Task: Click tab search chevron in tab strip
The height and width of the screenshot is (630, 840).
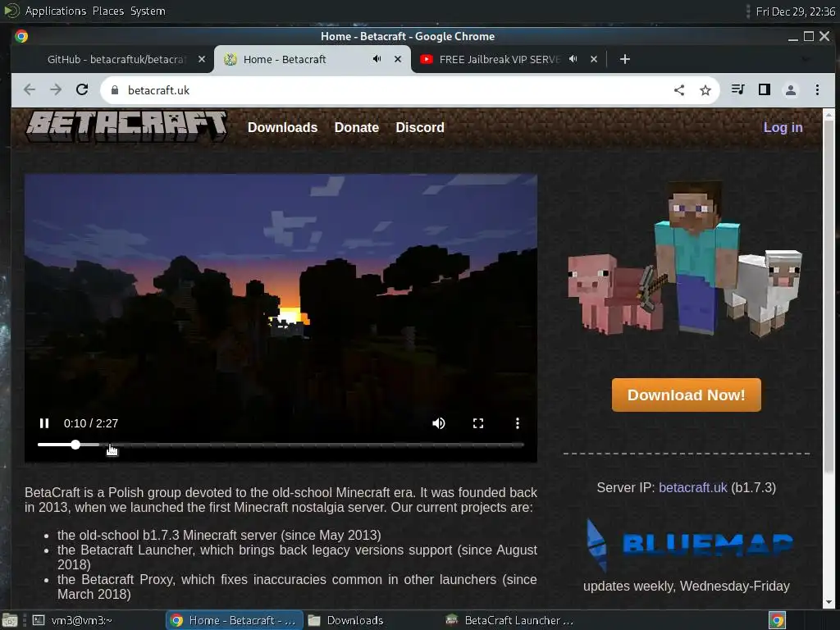Action: [x=806, y=59]
